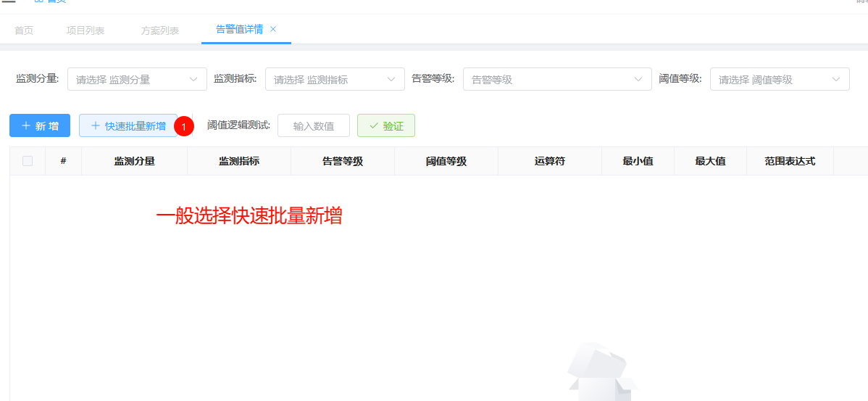Focus the 输入数值 threshold test field
868x401 pixels.
[x=314, y=125]
